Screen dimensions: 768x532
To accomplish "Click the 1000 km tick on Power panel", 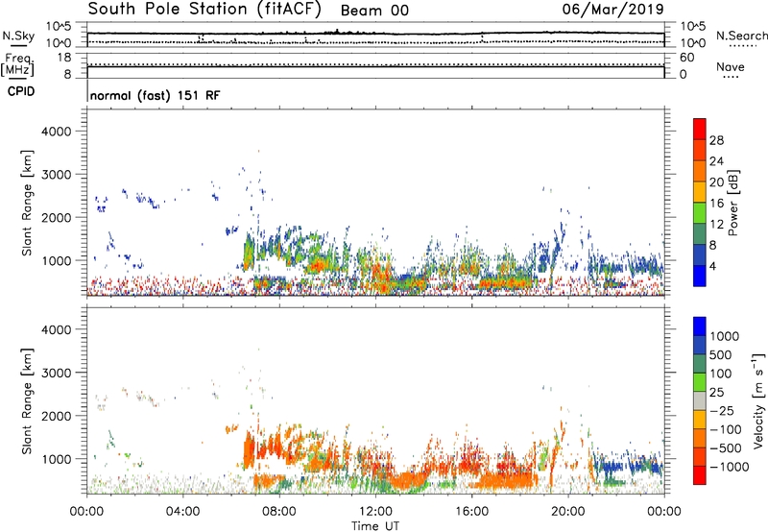I will (x=57, y=260).
